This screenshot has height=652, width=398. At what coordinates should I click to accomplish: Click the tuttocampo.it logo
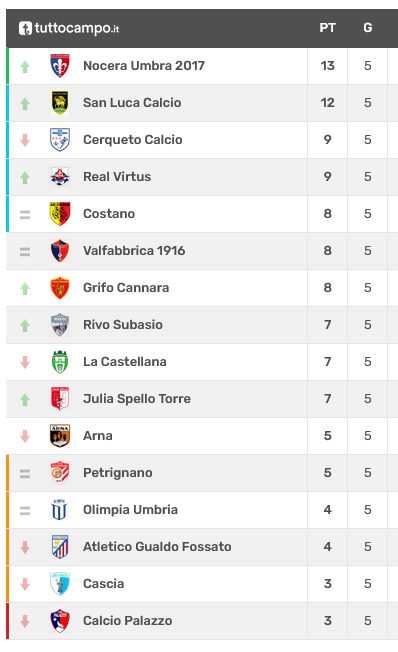(x=69, y=28)
